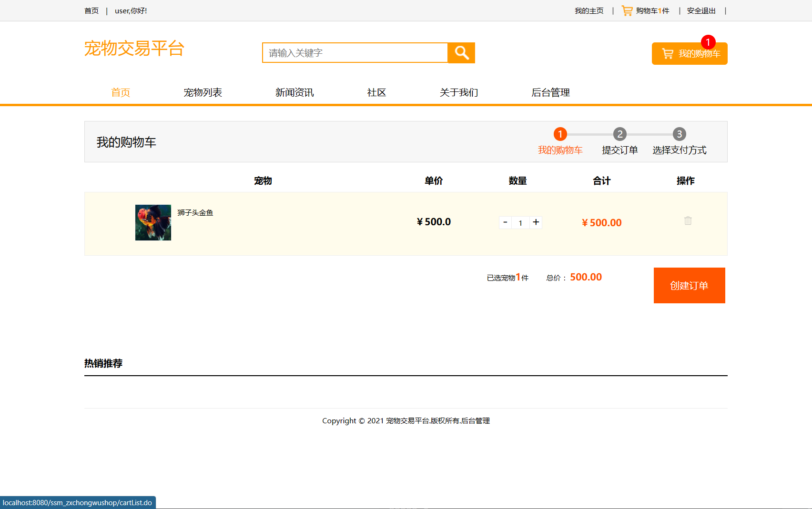This screenshot has width=812, height=509.
Task: Click the magnifier search button
Action: pos(461,53)
